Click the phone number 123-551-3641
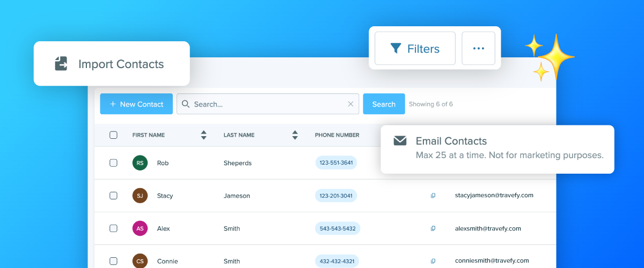The width and height of the screenshot is (644, 268). click(x=336, y=163)
